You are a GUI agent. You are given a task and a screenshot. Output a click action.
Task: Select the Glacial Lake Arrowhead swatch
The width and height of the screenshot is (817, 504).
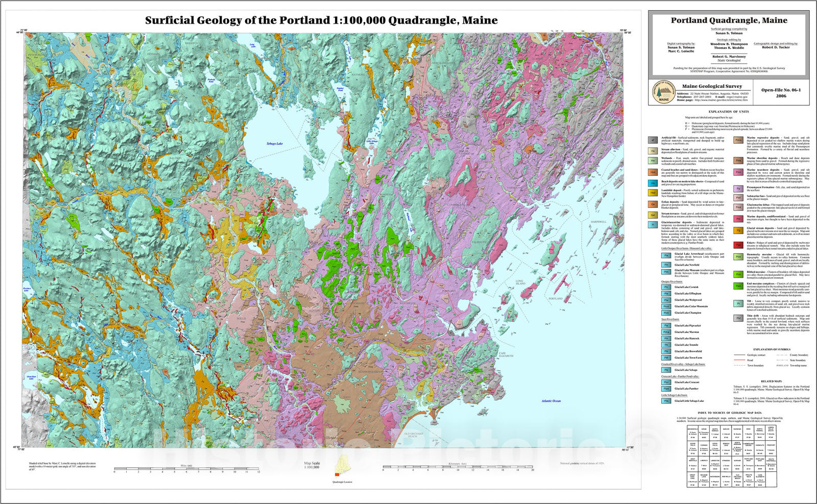point(666,255)
